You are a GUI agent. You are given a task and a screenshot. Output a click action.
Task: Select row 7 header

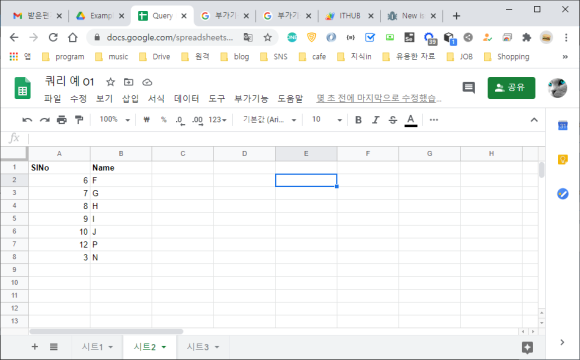click(x=14, y=244)
